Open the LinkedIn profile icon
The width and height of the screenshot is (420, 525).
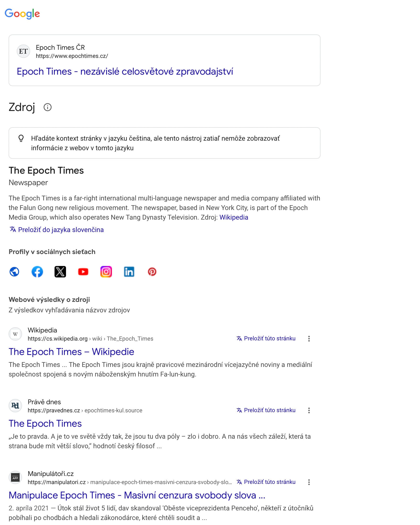click(129, 272)
